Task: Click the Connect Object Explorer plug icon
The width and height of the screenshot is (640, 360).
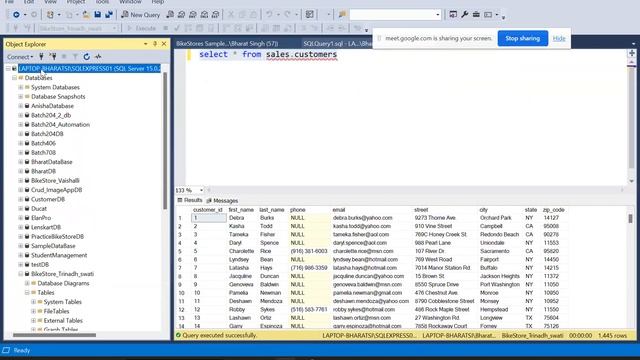Action: 41,57
